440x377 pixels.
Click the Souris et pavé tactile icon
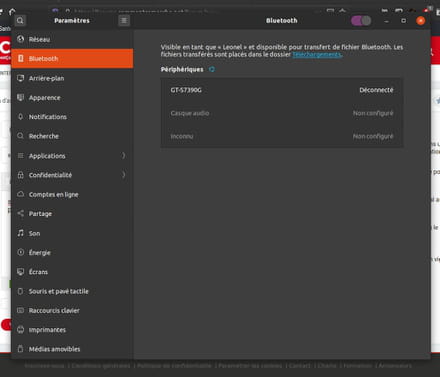point(21,291)
